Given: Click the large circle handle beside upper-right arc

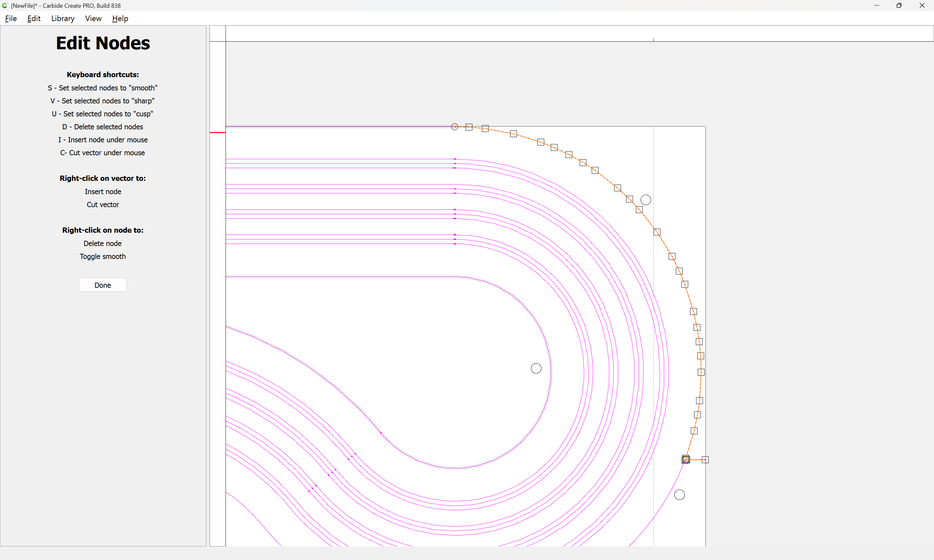Looking at the screenshot, I should point(646,200).
